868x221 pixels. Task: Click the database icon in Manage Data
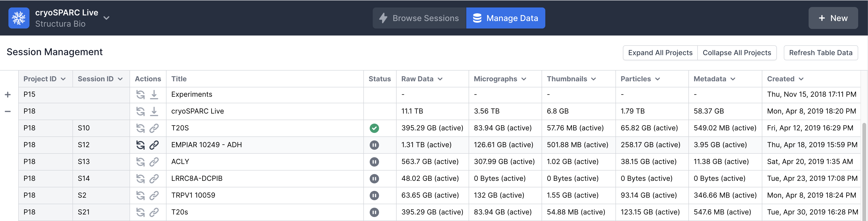(x=477, y=18)
